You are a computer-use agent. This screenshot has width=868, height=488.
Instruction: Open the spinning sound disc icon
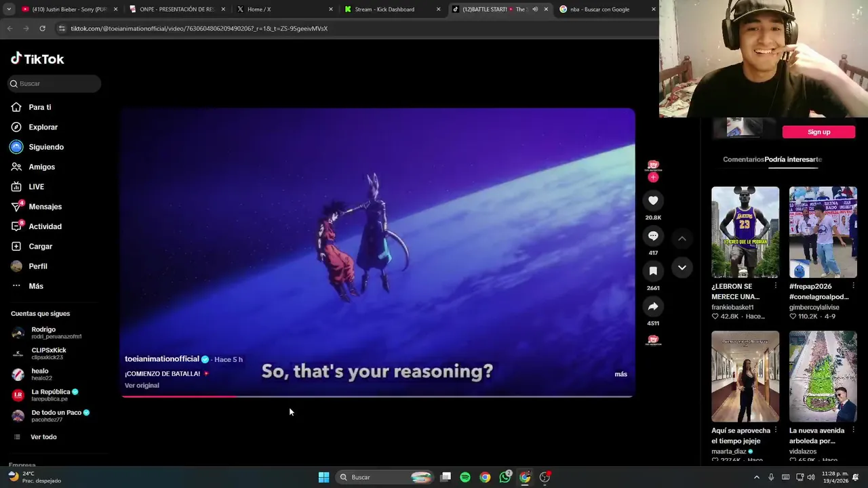pyautogui.click(x=653, y=340)
